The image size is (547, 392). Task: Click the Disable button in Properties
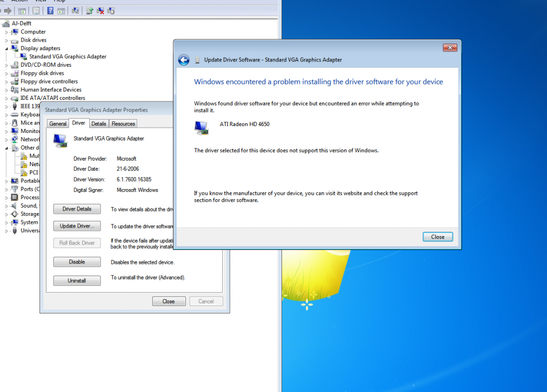pyautogui.click(x=77, y=262)
